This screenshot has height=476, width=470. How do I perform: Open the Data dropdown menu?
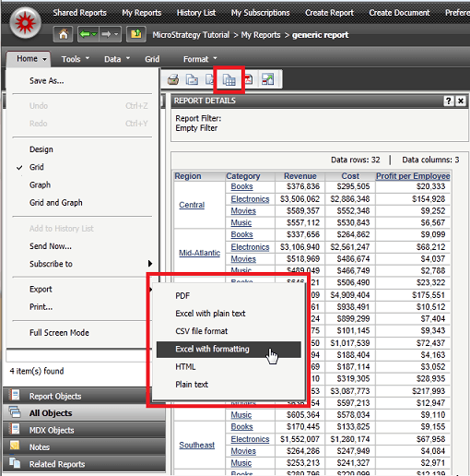pos(117,59)
